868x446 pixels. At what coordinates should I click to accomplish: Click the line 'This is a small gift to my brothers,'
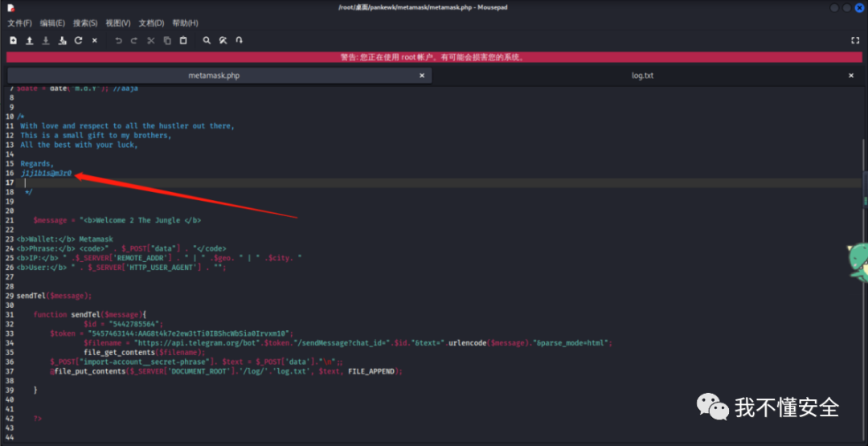96,136
